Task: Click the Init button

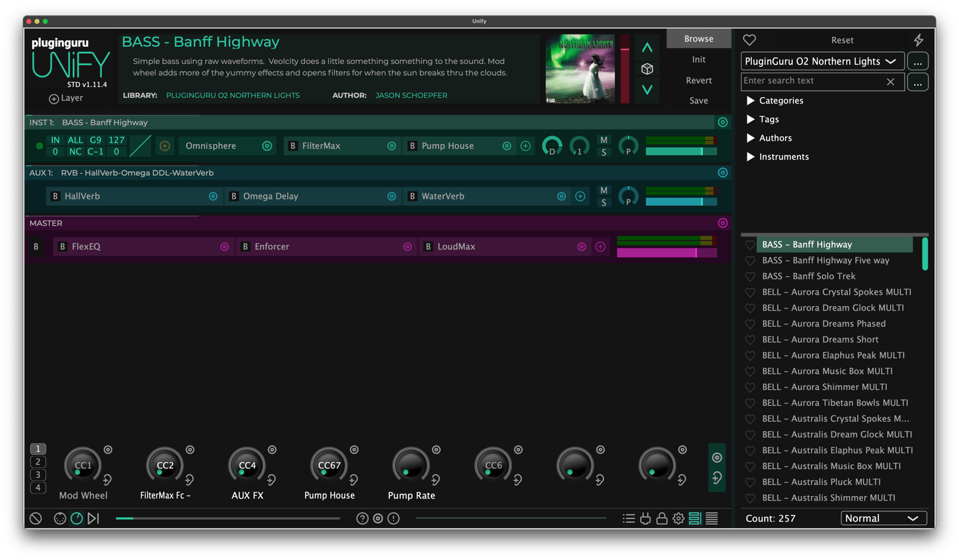Action: (699, 59)
